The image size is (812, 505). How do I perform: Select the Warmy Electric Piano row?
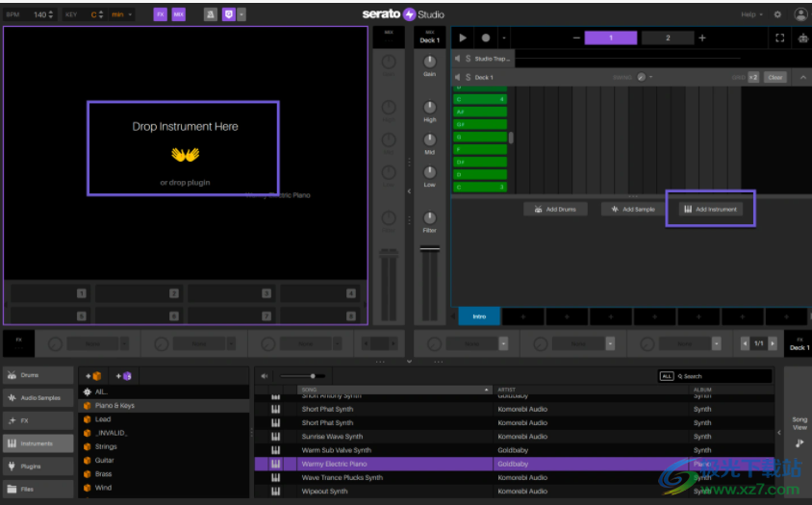pos(514,464)
